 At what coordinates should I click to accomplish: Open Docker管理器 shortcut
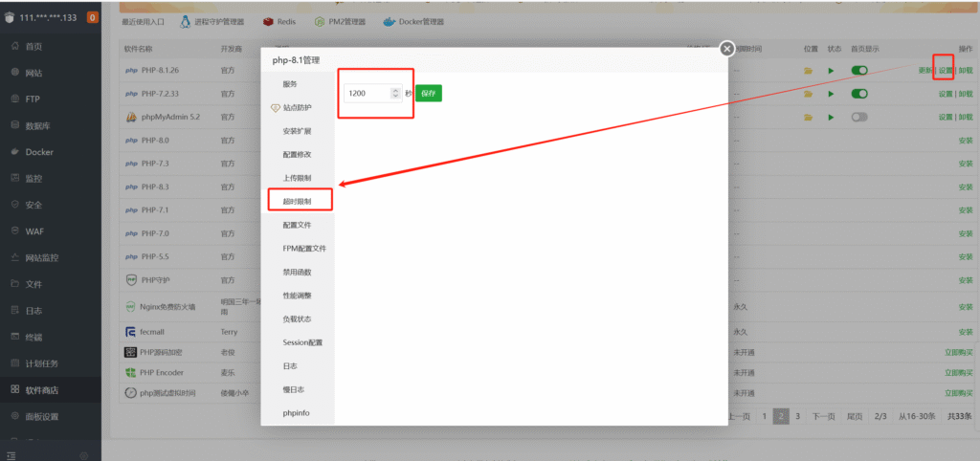point(413,22)
